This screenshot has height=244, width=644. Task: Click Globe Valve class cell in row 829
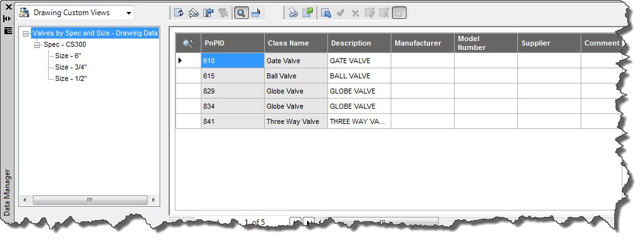coord(296,91)
